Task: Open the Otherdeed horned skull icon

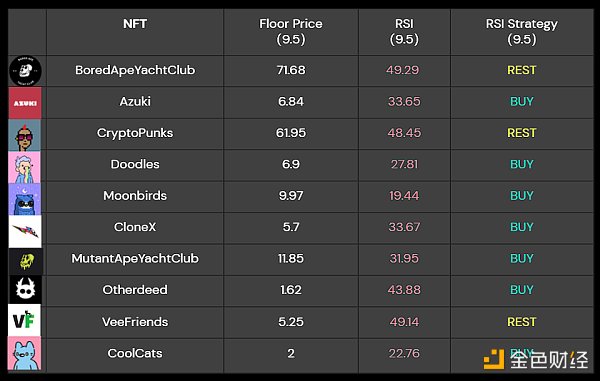Action: pyautogui.click(x=25, y=290)
